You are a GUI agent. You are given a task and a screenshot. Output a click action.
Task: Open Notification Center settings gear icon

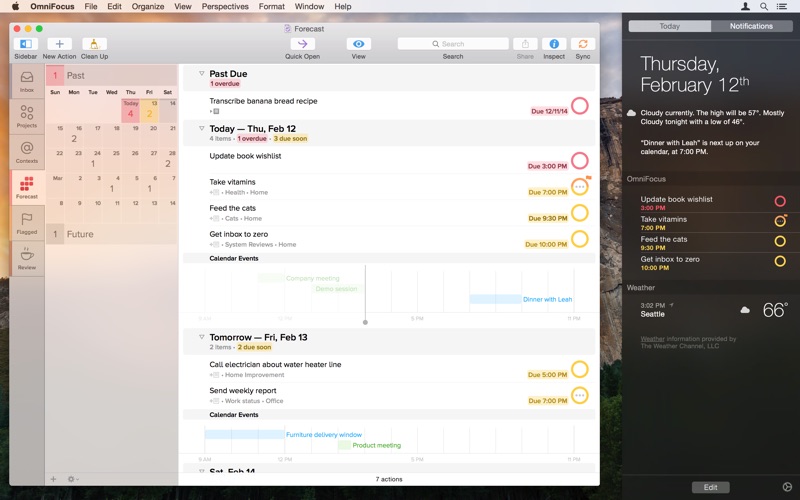pos(787,487)
